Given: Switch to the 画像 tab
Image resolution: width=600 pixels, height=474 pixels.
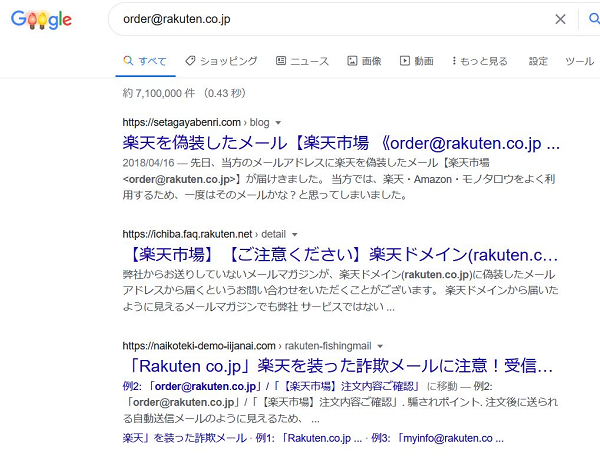Looking at the screenshot, I should [x=364, y=61].
